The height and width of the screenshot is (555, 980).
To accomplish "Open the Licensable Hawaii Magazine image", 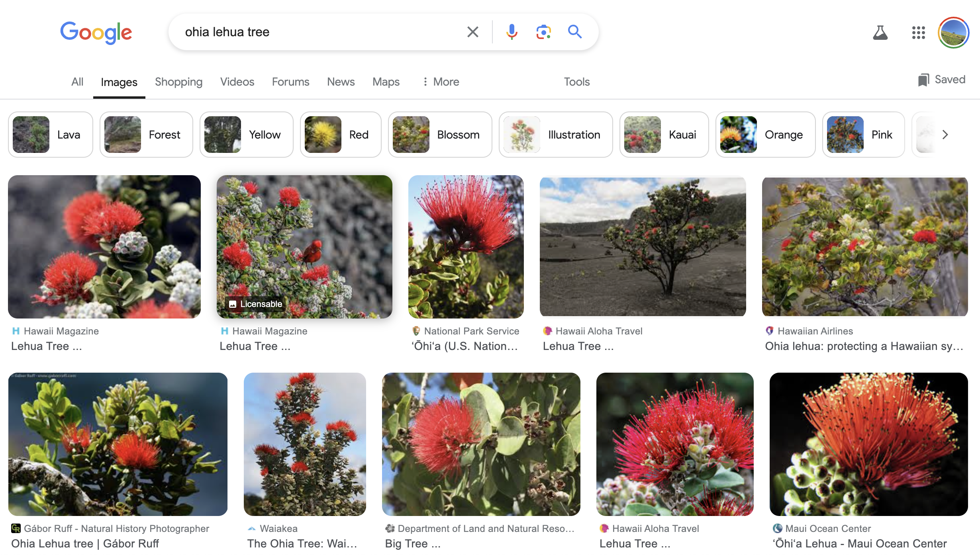I will [304, 246].
